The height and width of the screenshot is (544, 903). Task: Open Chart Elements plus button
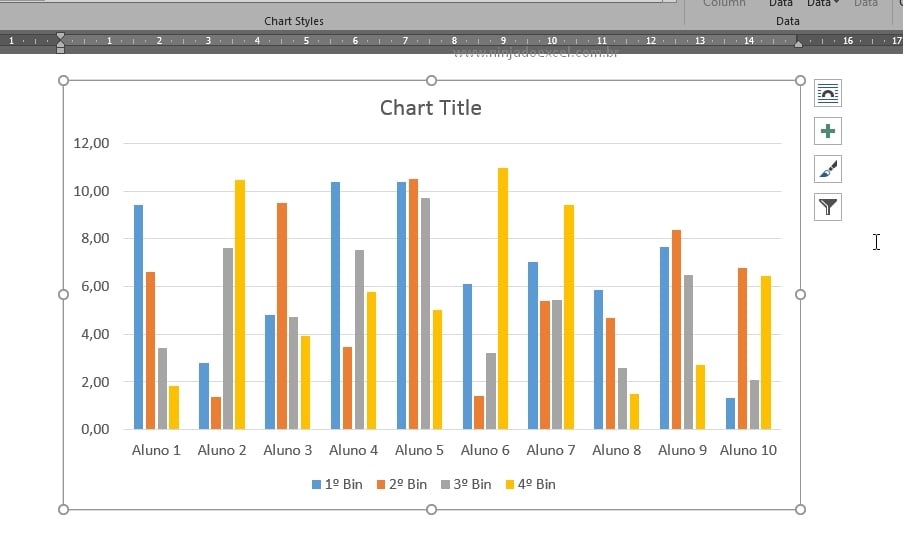click(828, 131)
